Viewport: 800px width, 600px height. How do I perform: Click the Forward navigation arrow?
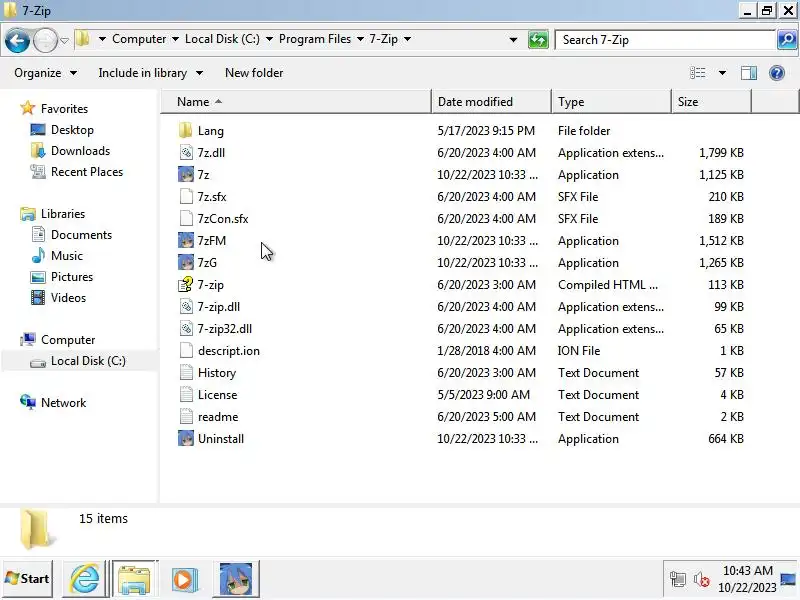tap(45, 40)
